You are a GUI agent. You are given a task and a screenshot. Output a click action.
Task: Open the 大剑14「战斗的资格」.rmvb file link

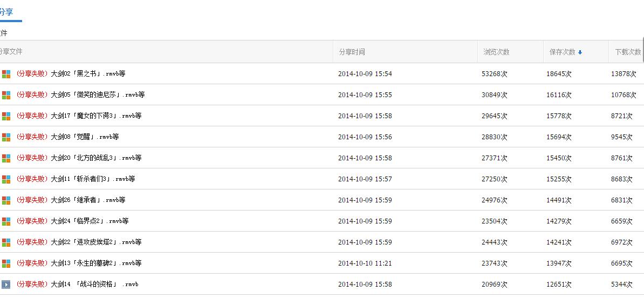(94, 285)
